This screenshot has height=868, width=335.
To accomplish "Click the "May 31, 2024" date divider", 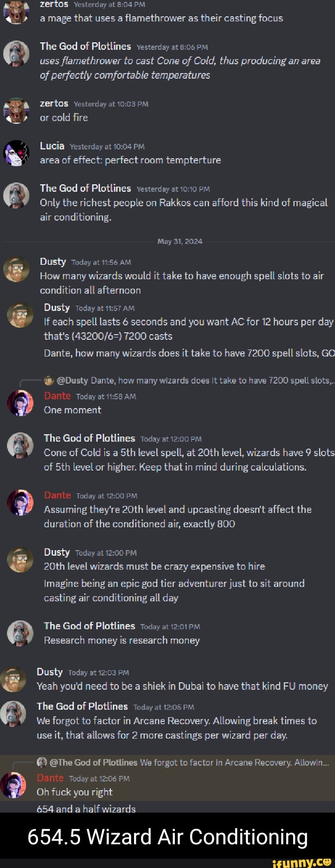I will (x=180, y=241).
